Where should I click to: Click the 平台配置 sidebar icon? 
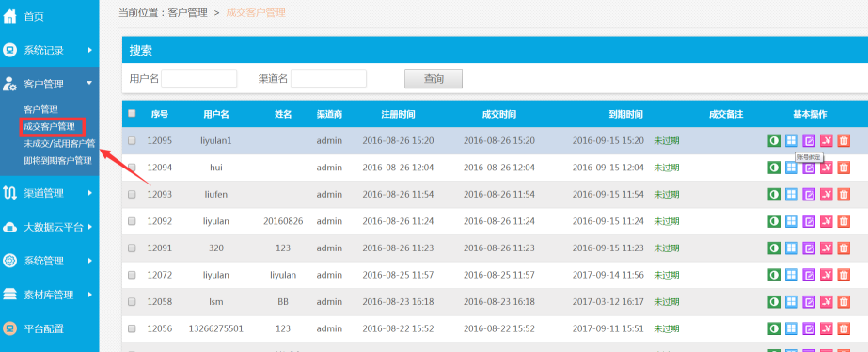(10, 328)
